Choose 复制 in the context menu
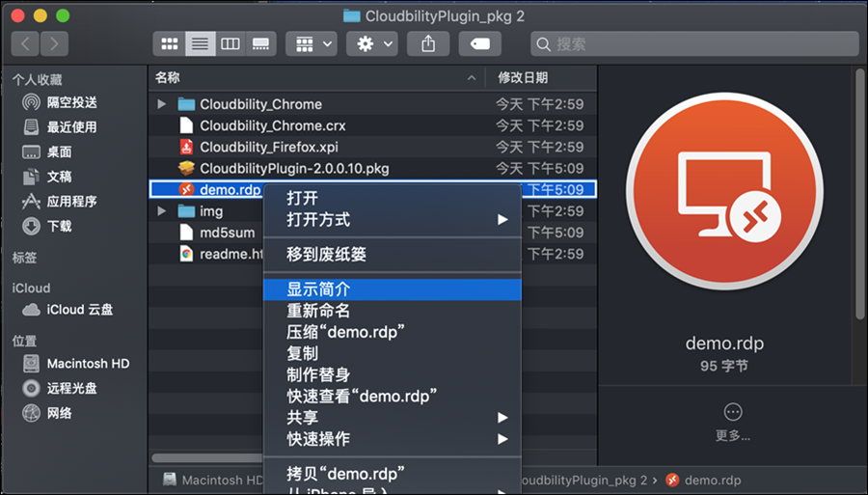 click(x=393, y=353)
